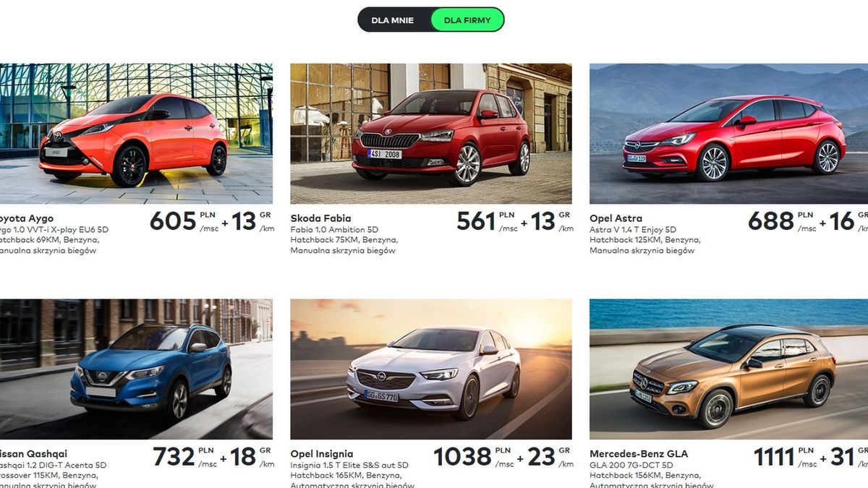Click the 1111 PLN GLA price
This screenshot has width=868, height=488.
click(x=786, y=457)
